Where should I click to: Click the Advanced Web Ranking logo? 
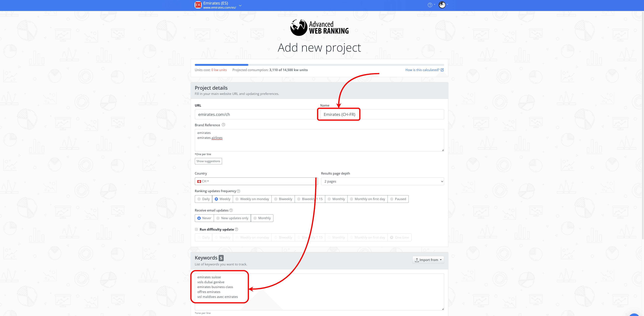pyautogui.click(x=319, y=28)
